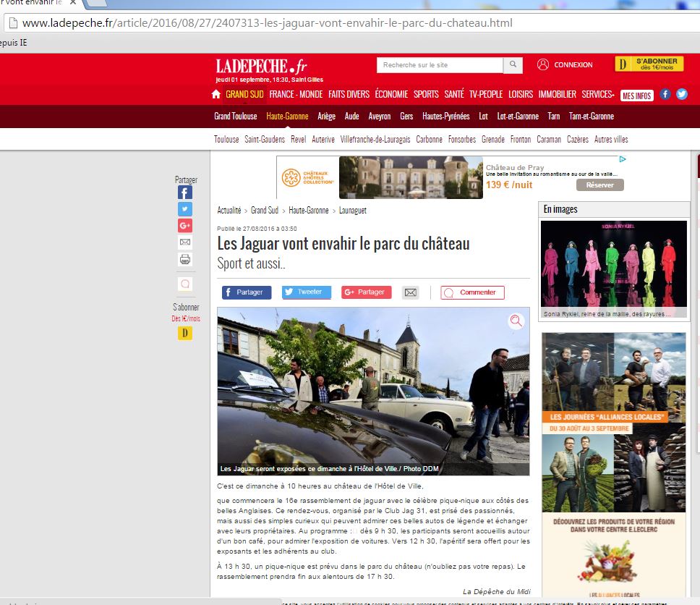The height and width of the screenshot is (605, 700).
Task: Click the browser address bar URL
Action: [x=268, y=22]
